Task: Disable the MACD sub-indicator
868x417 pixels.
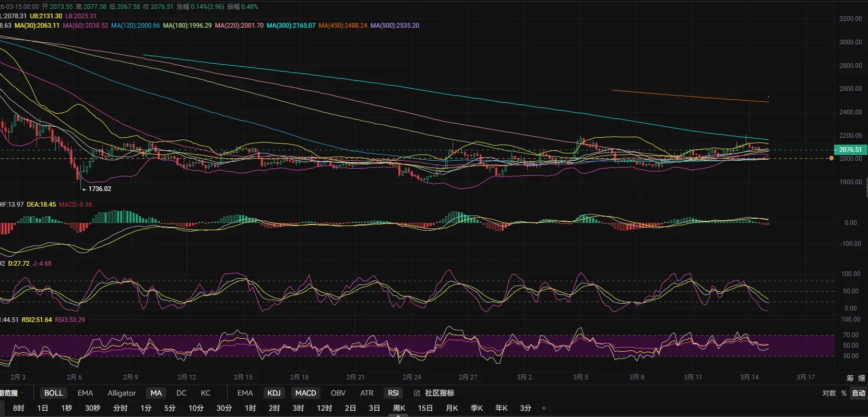Action: [x=305, y=393]
